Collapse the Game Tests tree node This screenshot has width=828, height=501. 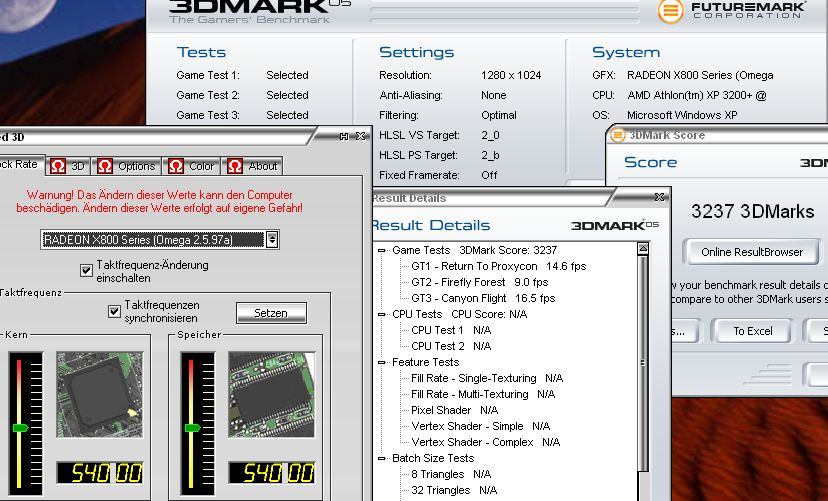pos(382,251)
